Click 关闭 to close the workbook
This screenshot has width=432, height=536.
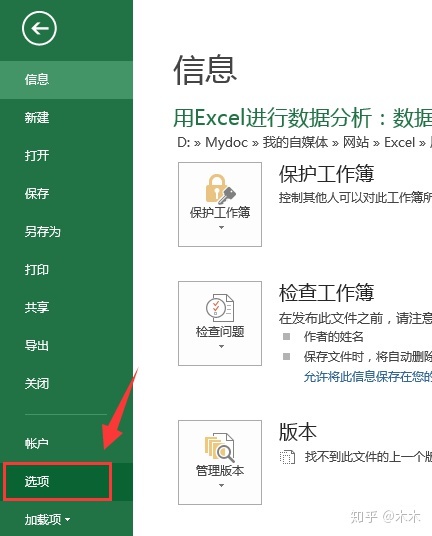[x=66, y=384]
